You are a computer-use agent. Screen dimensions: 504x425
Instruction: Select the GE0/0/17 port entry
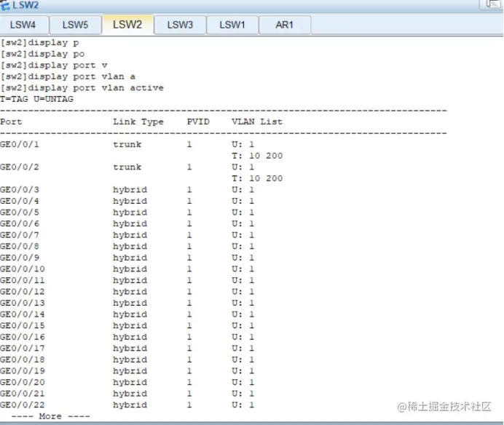click(23, 349)
